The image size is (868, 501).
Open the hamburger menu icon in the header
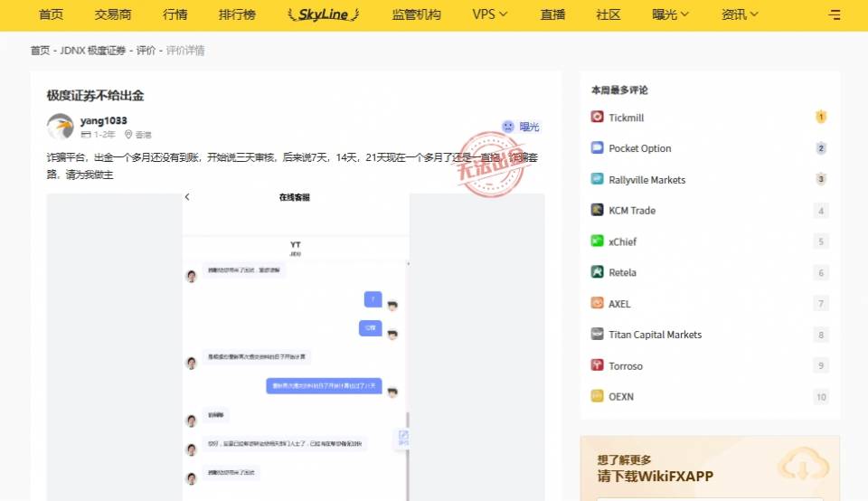[x=835, y=15]
